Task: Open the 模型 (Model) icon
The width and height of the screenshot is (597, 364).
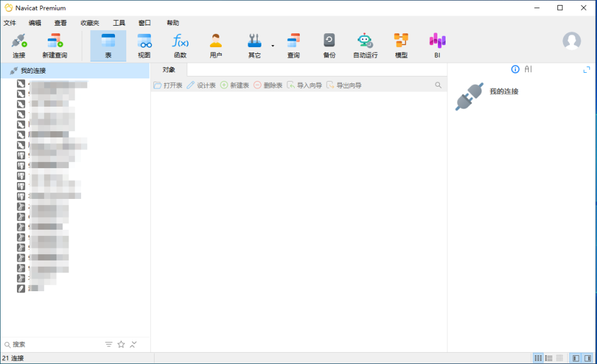Action: (x=401, y=41)
